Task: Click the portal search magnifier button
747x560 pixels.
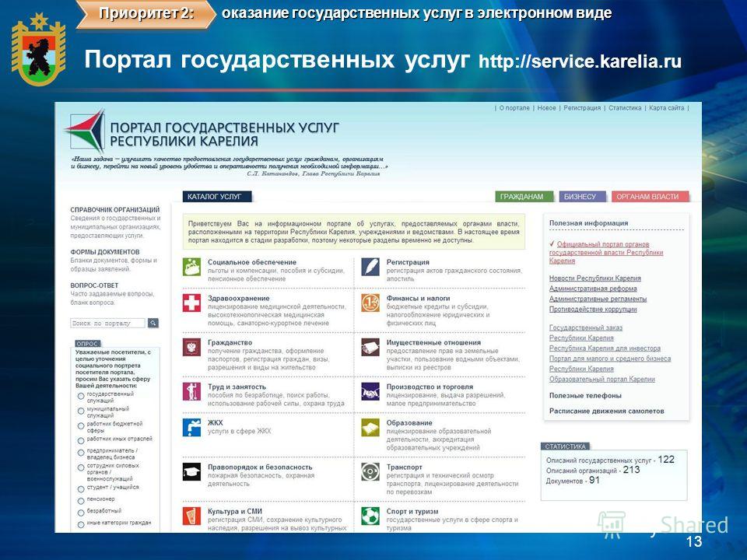Action: 153,323
